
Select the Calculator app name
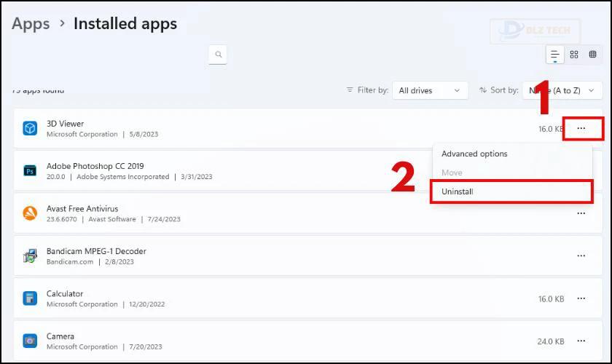coord(65,294)
